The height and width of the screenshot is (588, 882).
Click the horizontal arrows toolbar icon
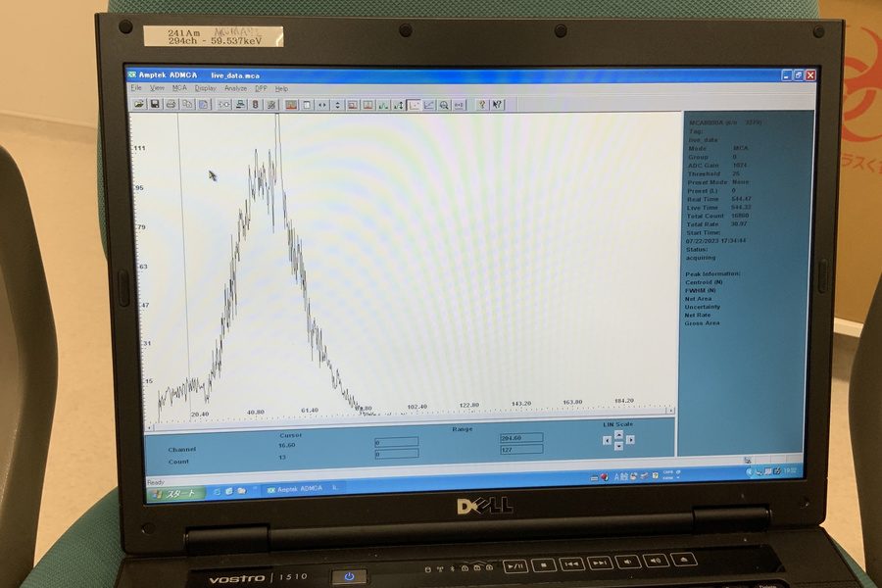point(322,105)
